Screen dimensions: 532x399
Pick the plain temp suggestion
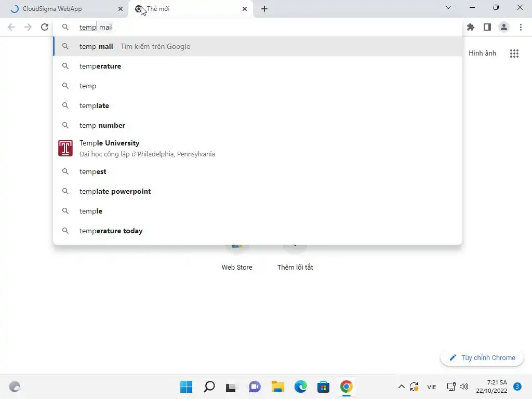pos(258,86)
